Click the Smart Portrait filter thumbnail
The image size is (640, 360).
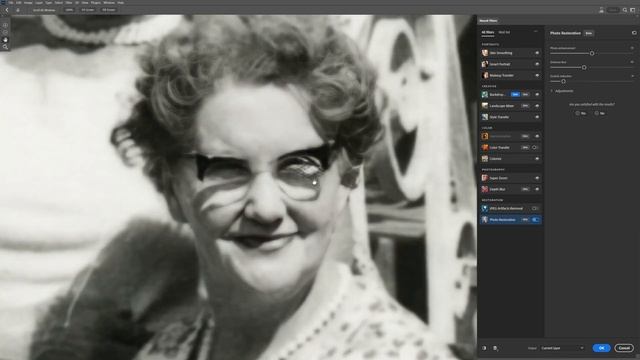(x=485, y=64)
